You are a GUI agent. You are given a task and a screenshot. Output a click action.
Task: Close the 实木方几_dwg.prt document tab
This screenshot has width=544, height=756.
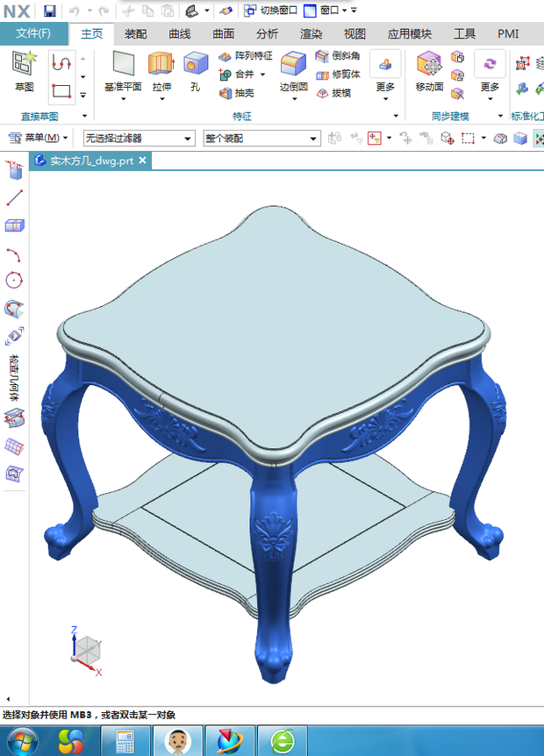point(142,160)
